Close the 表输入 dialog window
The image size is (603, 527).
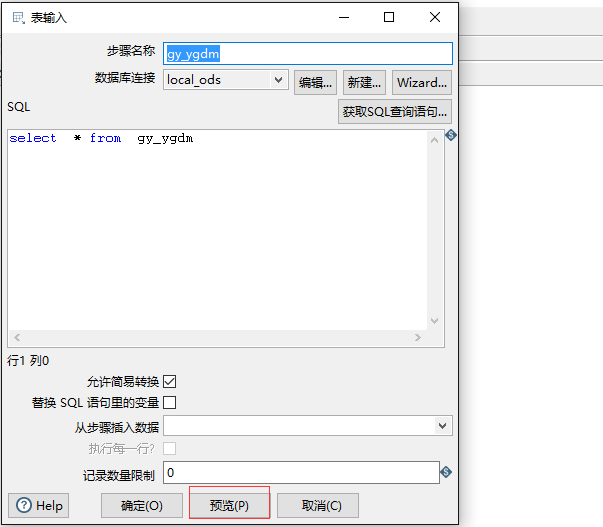pyautogui.click(x=435, y=17)
